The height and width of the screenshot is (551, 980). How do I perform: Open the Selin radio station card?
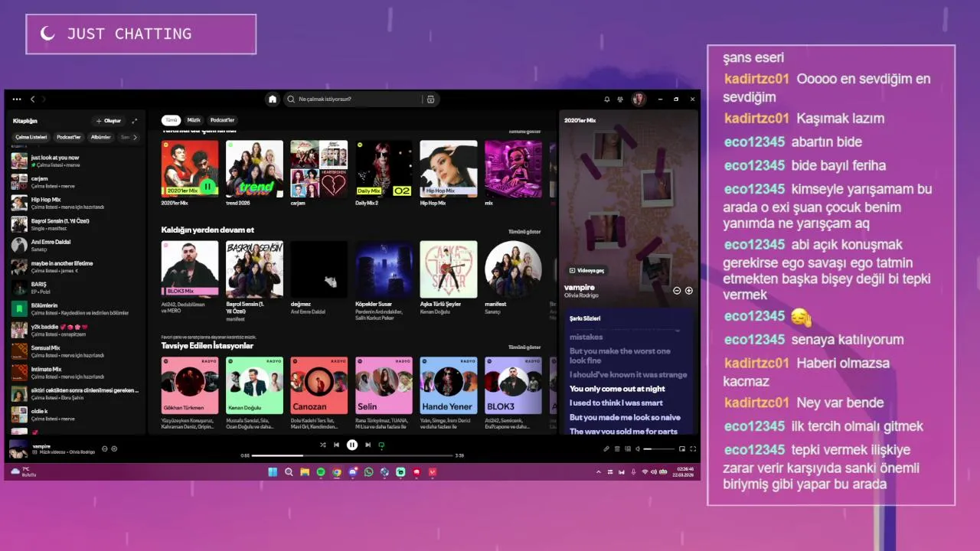click(384, 393)
